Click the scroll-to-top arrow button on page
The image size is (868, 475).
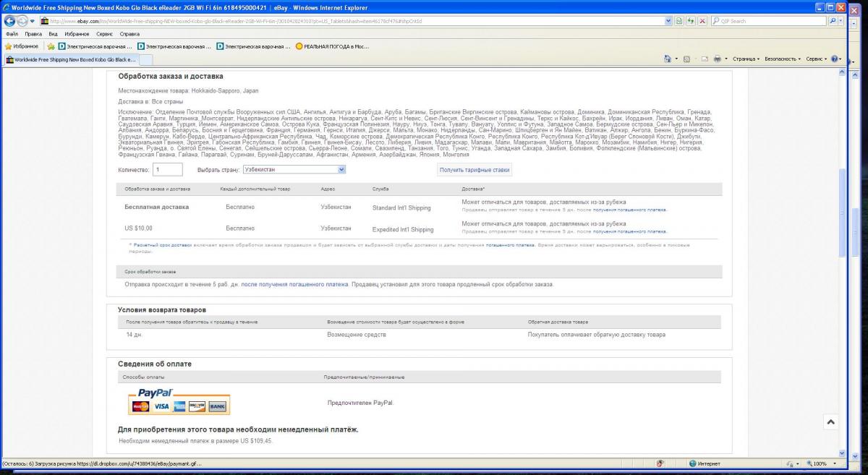[831, 421]
